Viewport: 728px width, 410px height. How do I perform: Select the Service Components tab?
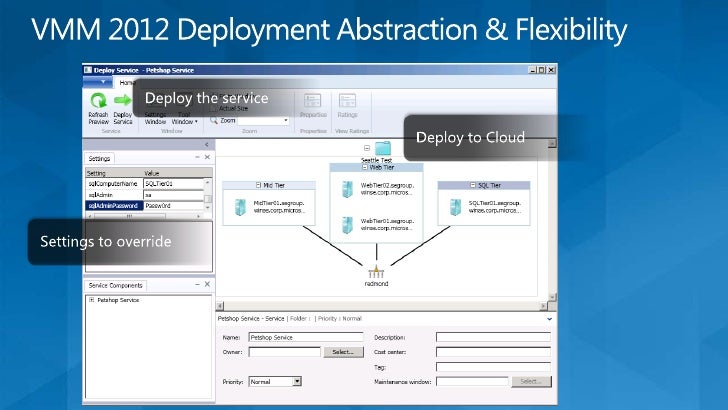[x=115, y=286]
